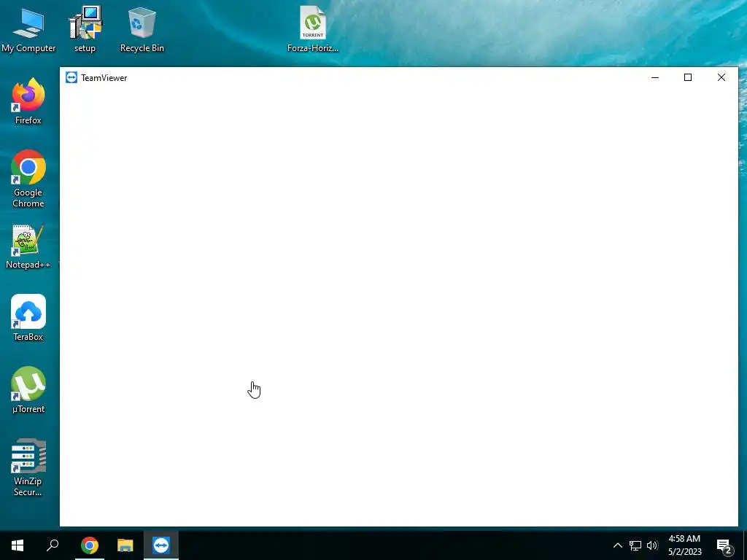This screenshot has width=747, height=560.
Task: Switch to Chrome in the taskbar
Action: (x=90, y=545)
